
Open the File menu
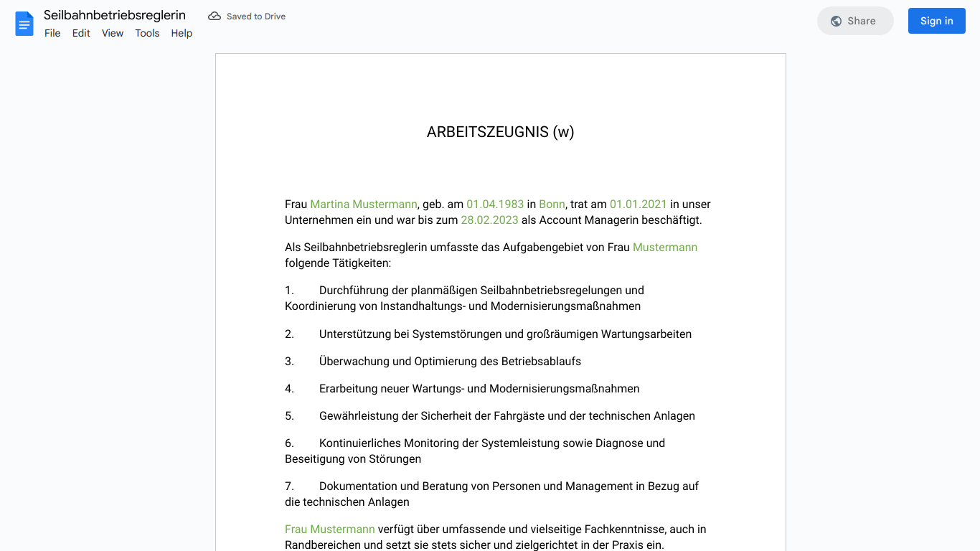click(x=52, y=33)
